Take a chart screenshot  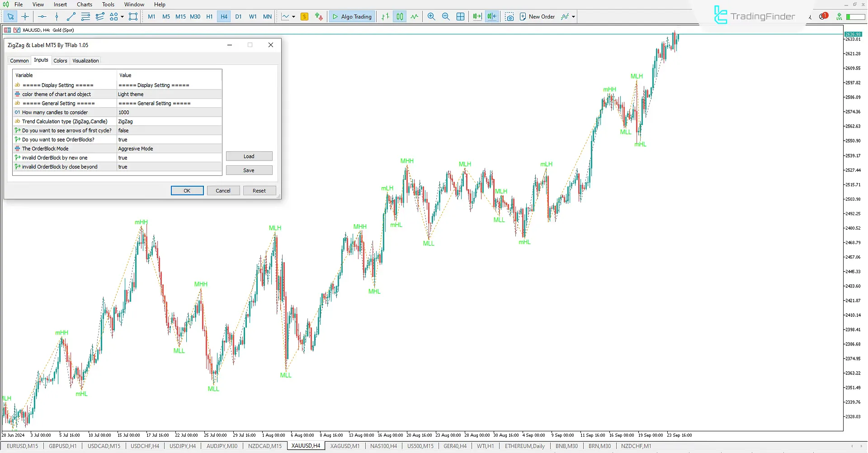509,16
